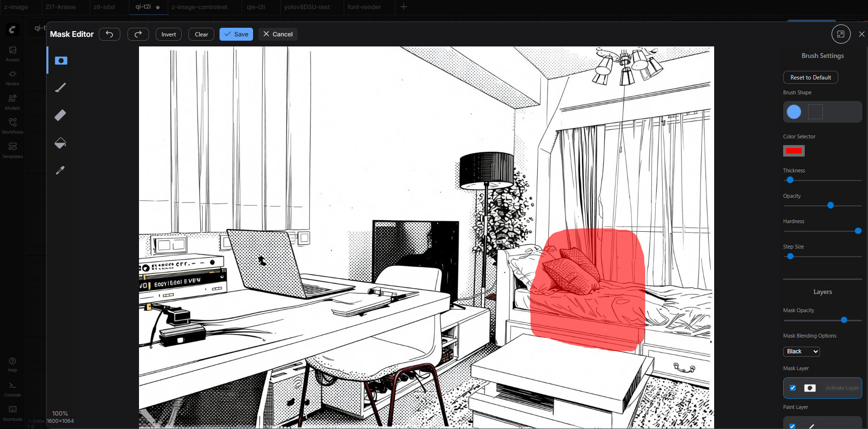The height and width of the screenshot is (429, 868).
Task: Click the pop-out panel icon
Action: click(841, 34)
